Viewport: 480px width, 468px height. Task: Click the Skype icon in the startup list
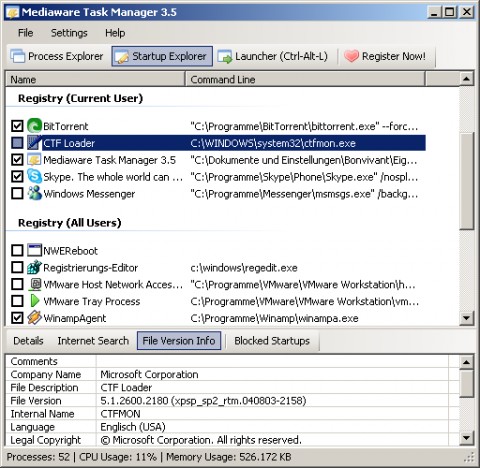tap(34, 177)
